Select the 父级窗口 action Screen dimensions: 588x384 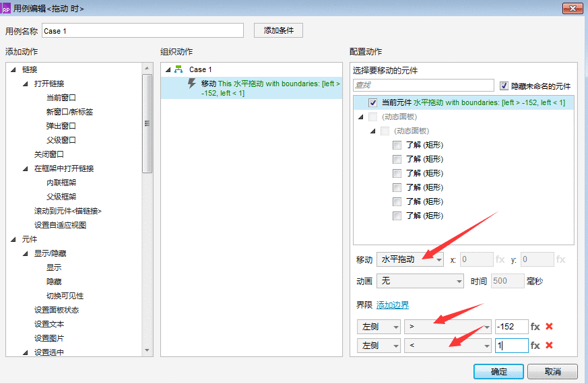61,140
